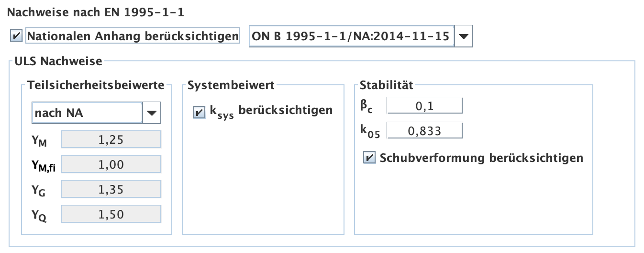Viewport: 644px width, 253px height.
Task: Click the βc input field
Action: click(424, 106)
